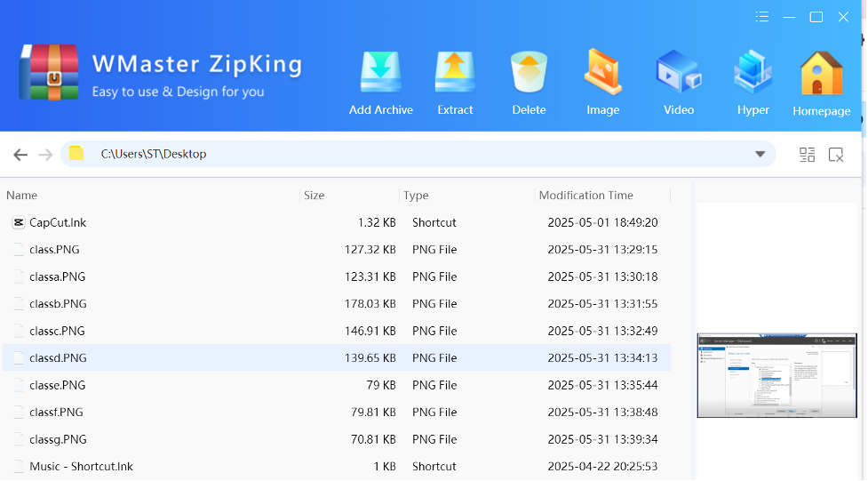Click the 2025-05-31 13:35:44 timestamp

pyautogui.click(x=602, y=386)
